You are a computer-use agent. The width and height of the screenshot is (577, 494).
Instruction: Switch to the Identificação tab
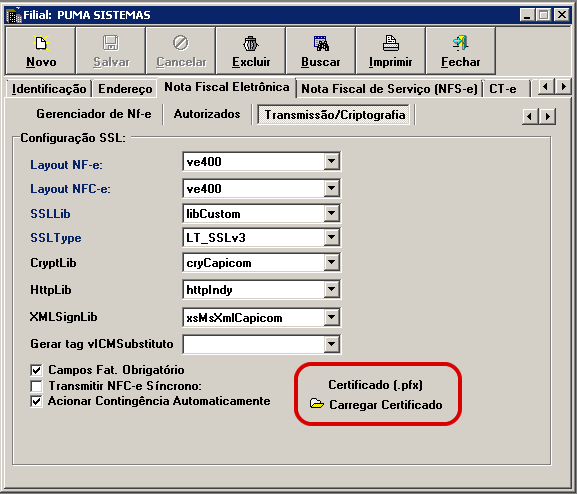pos(49,89)
